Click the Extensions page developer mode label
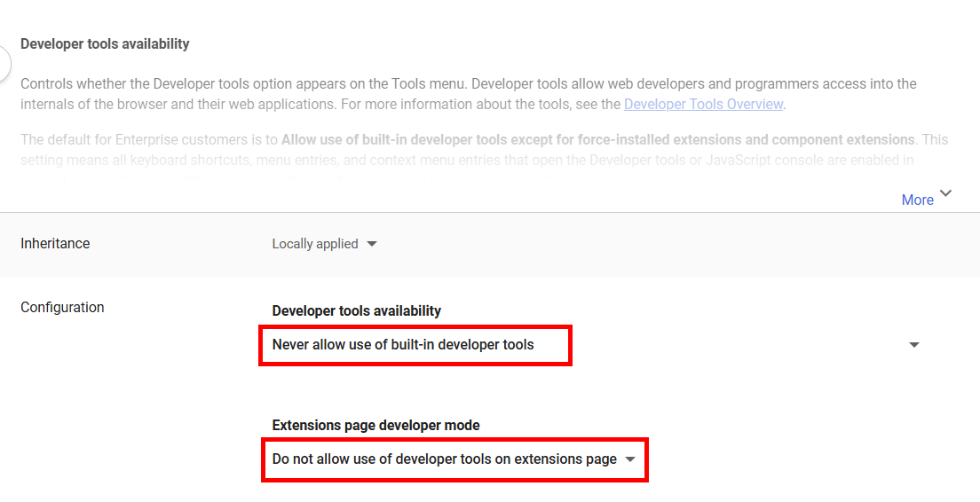The width and height of the screenshot is (980, 502). (375, 425)
